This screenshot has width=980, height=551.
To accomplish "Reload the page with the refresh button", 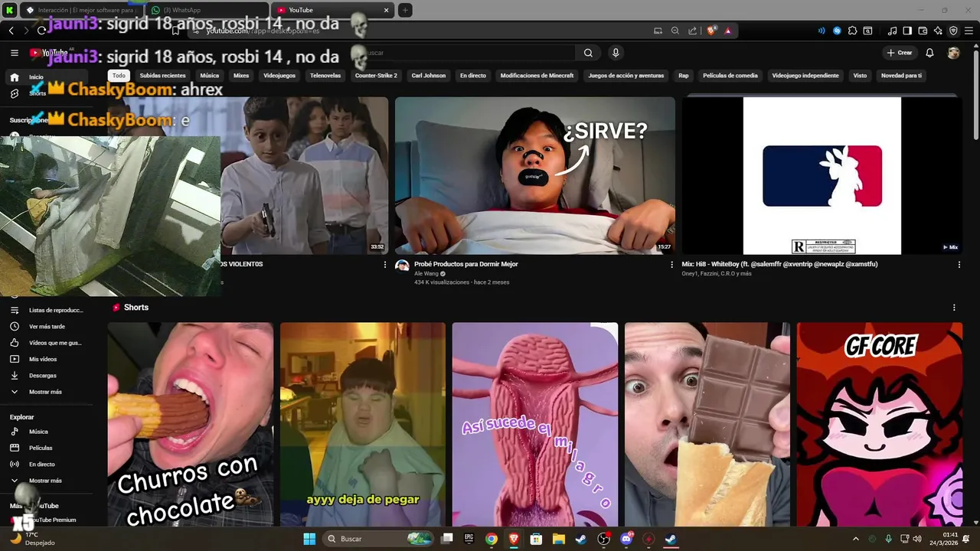I will click(x=41, y=31).
